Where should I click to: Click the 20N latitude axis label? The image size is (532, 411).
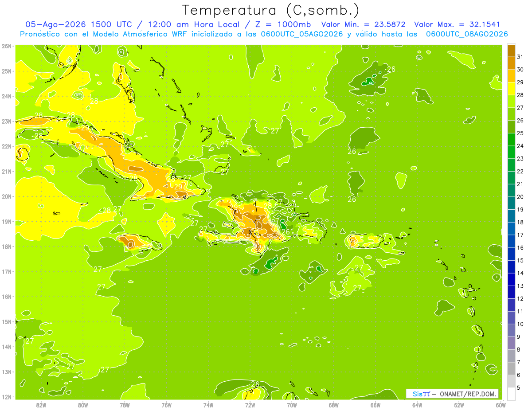tap(7, 196)
